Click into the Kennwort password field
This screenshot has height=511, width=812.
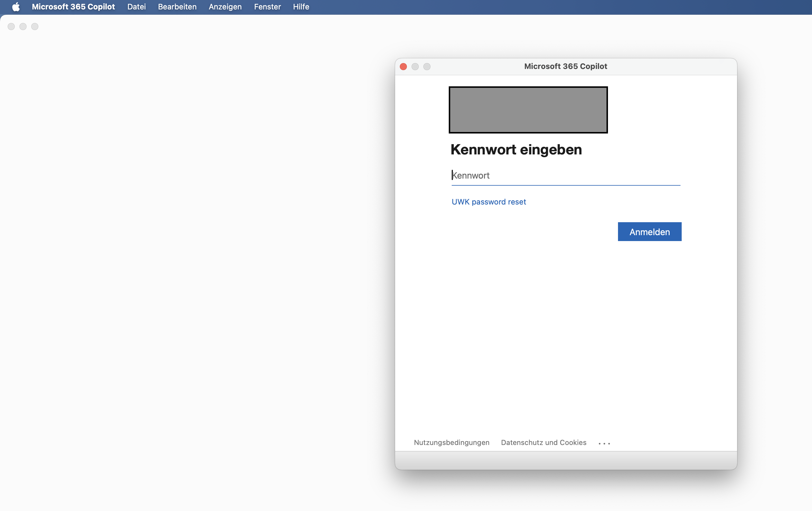pos(566,175)
